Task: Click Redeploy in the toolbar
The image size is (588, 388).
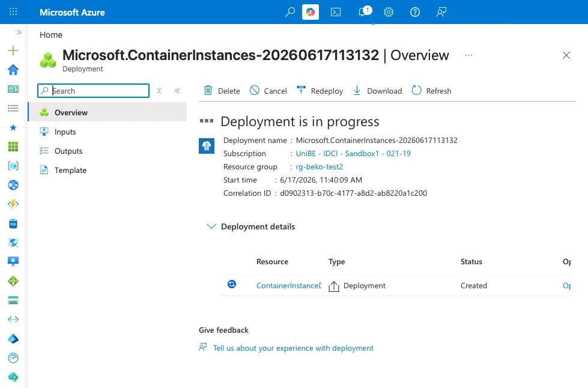Action: (x=320, y=91)
